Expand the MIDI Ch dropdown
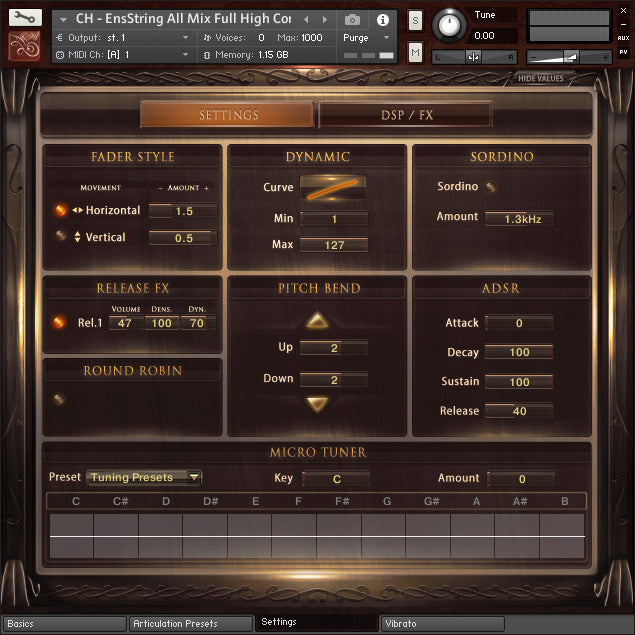This screenshot has width=635, height=635. tap(185, 55)
